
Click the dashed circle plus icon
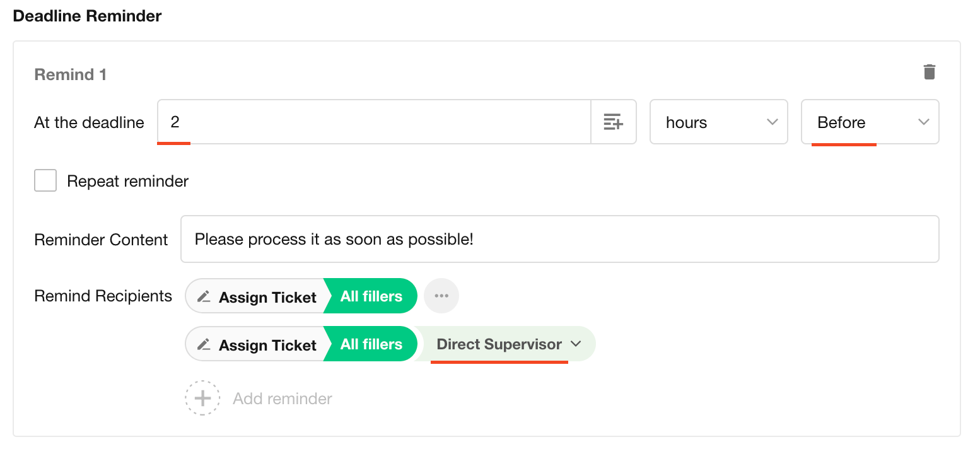coord(202,399)
